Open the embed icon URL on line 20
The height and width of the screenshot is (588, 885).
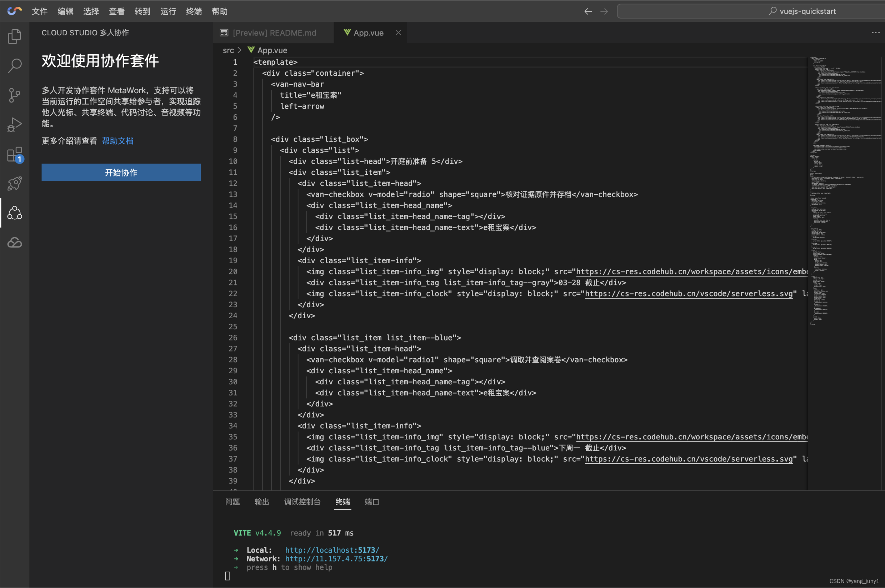coord(692,271)
